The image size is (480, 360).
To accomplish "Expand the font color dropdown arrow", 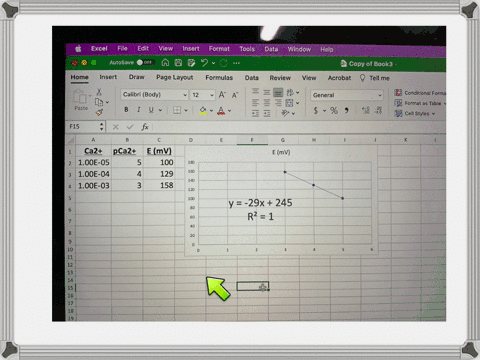I will (229, 110).
